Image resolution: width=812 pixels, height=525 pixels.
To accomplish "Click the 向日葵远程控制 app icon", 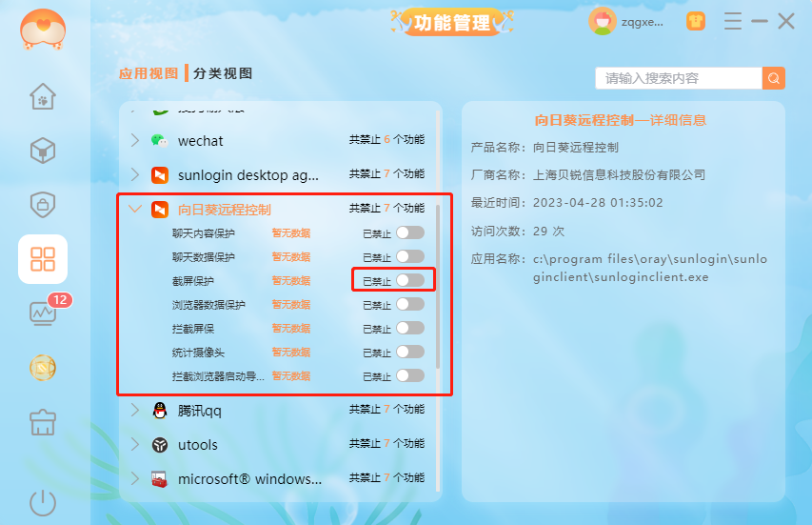I will tap(160, 210).
